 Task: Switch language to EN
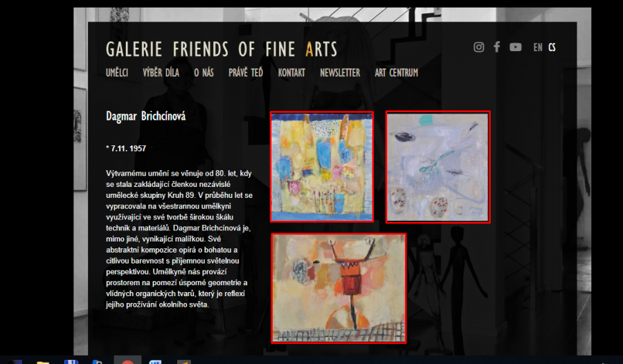(538, 48)
